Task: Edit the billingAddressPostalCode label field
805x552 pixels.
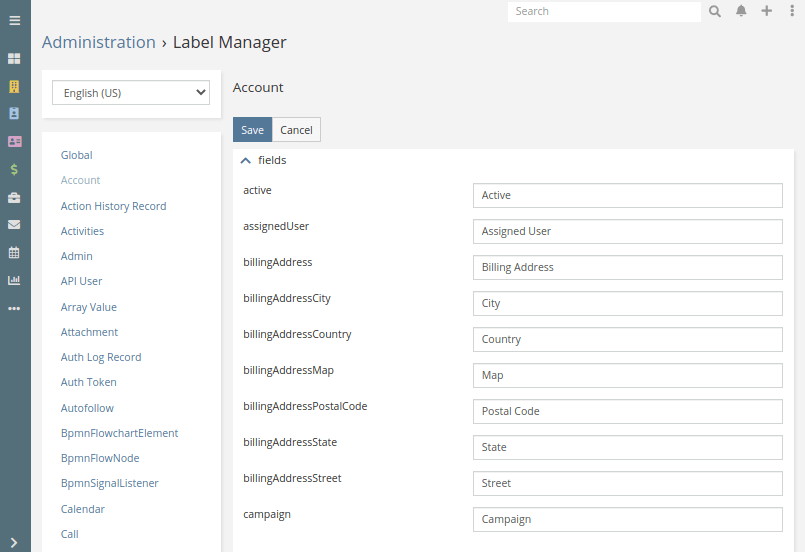Action: 627,411
